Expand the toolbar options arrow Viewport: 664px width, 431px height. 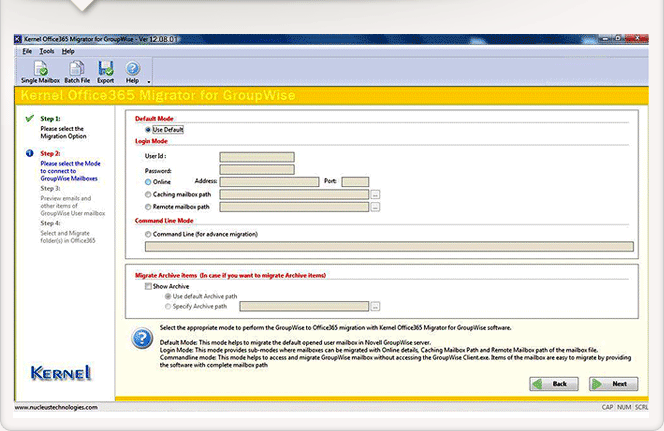(x=149, y=81)
